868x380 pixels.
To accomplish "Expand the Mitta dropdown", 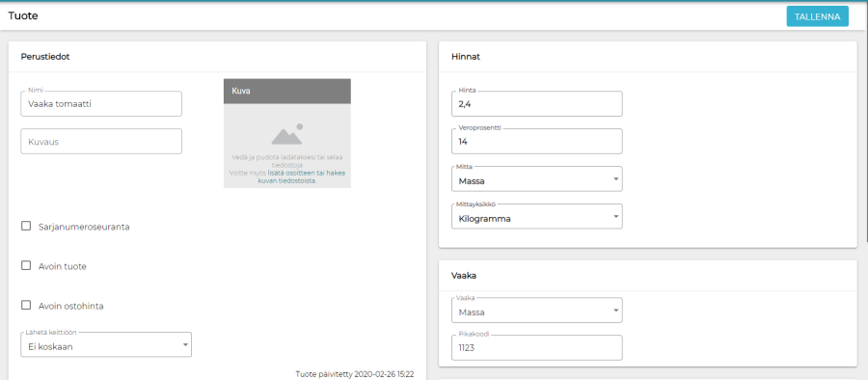I will point(537,179).
